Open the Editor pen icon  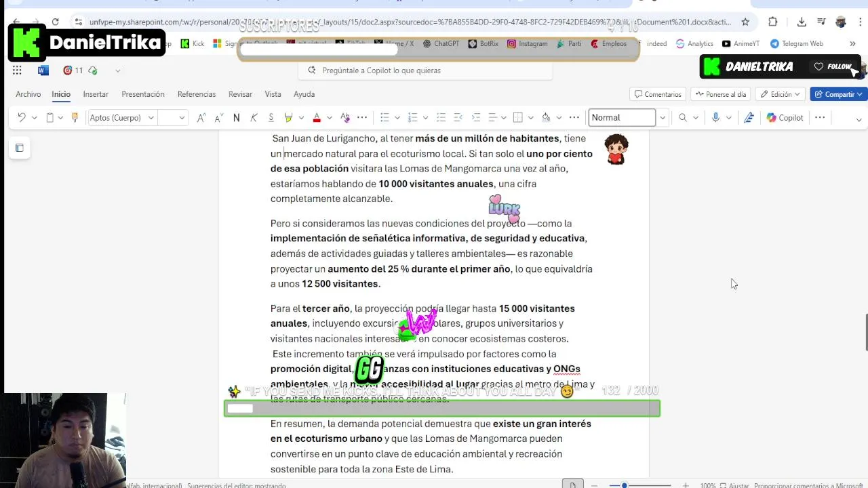tap(749, 118)
